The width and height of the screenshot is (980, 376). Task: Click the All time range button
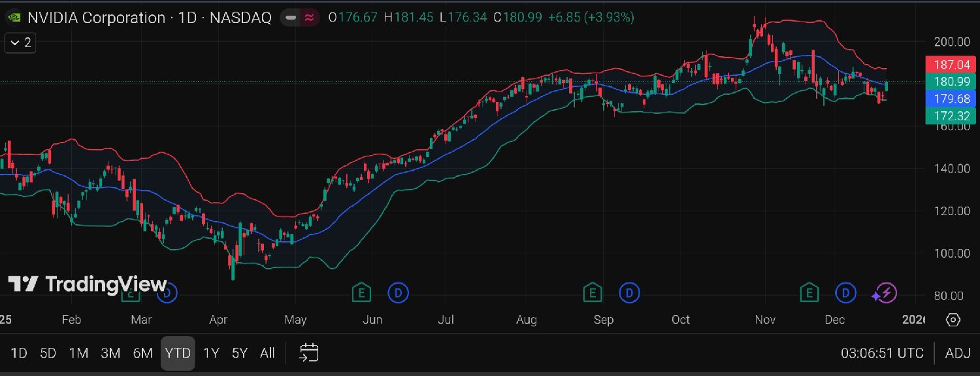pyautogui.click(x=267, y=353)
